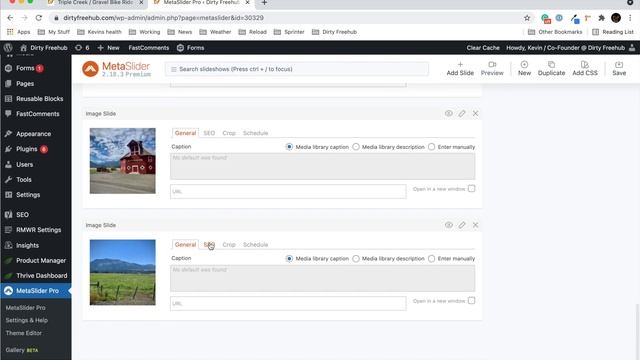Screen dimensions: 640x360
Task: Create a New slideshow
Action: [524, 69]
